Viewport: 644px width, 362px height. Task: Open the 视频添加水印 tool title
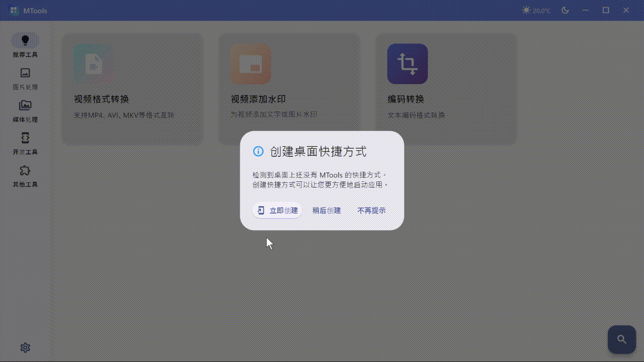258,99
